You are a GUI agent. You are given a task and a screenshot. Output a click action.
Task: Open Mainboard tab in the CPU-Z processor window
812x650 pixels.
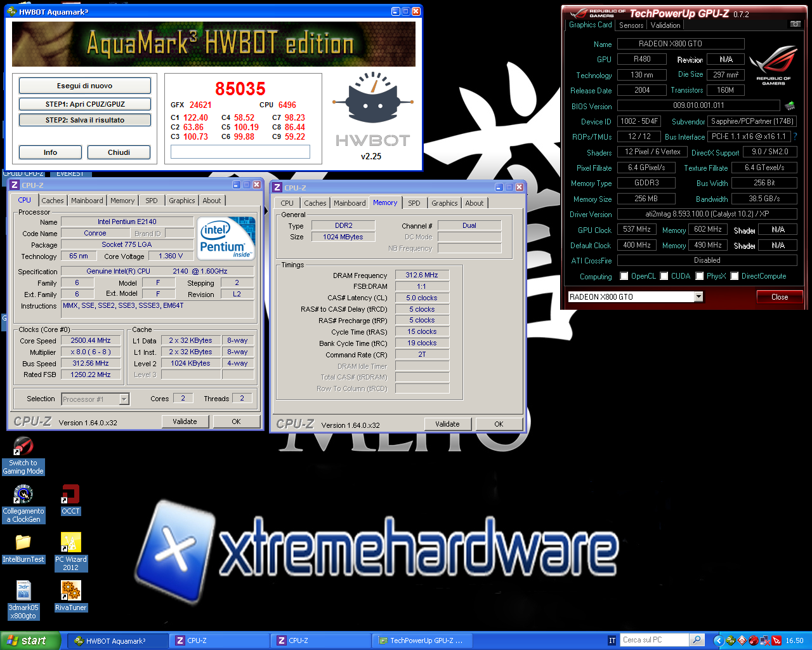point(87,201)
